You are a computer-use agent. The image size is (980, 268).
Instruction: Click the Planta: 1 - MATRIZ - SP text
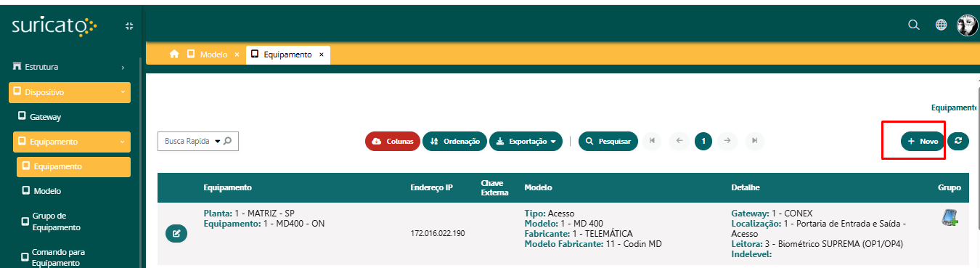tap(249, 214)
